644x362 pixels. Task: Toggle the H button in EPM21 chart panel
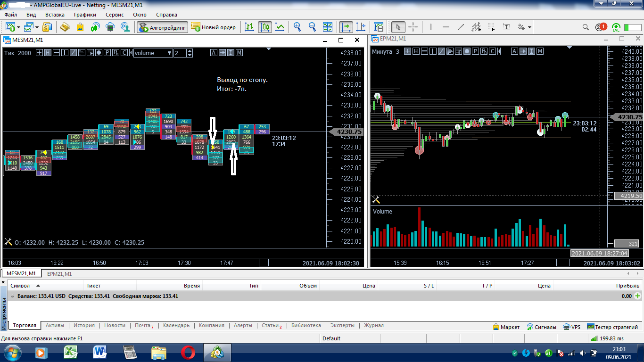[x=415, y=51]
